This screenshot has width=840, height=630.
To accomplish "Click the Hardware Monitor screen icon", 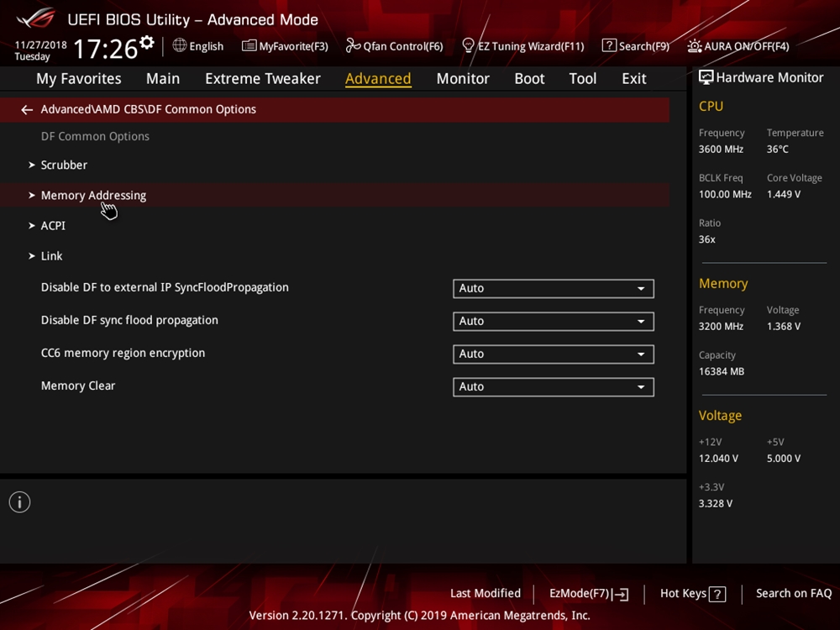I will point(706,77).
